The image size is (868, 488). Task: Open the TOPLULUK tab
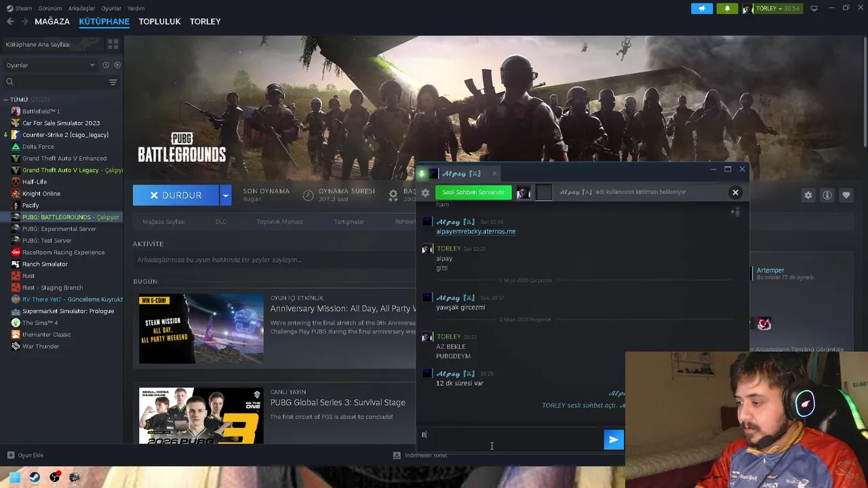(x=159, y=22)
